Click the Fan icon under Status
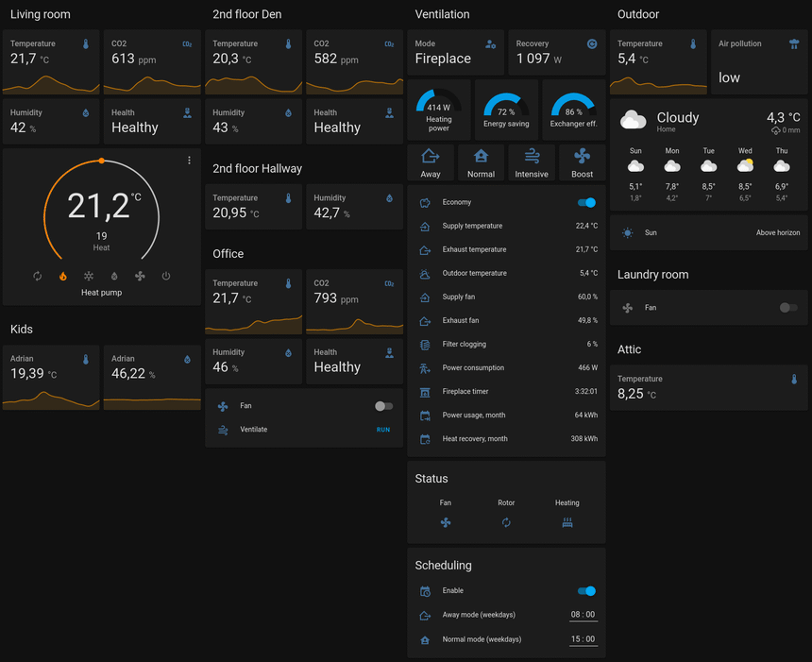Screen dimensions: 812x662 coord(445,522)
